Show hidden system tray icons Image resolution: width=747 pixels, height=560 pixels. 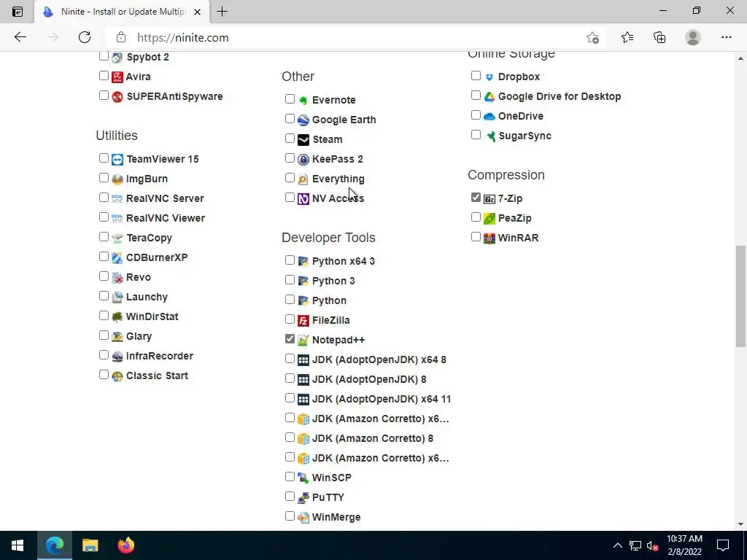(x=617, y=545)
